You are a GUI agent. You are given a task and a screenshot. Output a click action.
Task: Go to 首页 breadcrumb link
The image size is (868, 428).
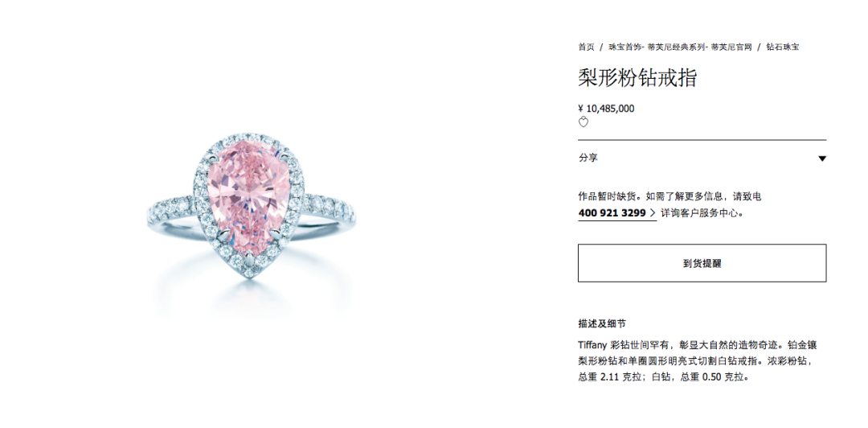(x=586, y=47)
